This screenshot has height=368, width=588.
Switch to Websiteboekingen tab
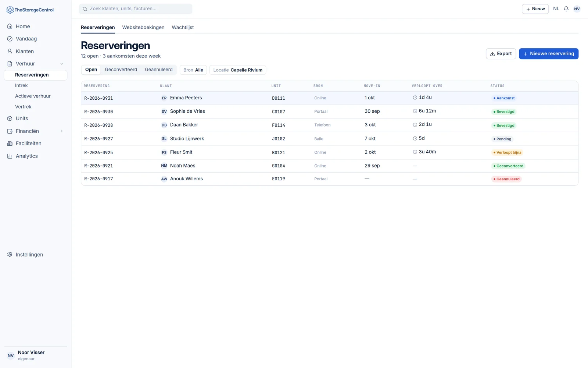tap(143, 27)
